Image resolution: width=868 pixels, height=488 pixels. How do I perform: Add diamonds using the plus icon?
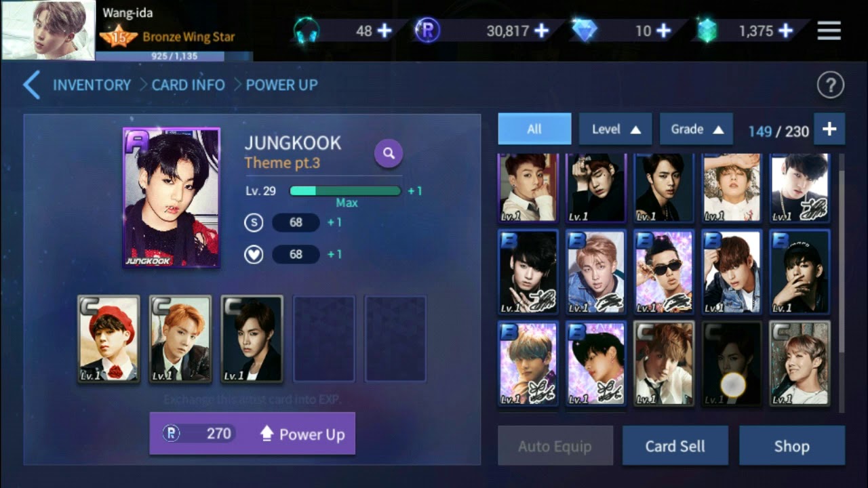(x=663, y=30)
